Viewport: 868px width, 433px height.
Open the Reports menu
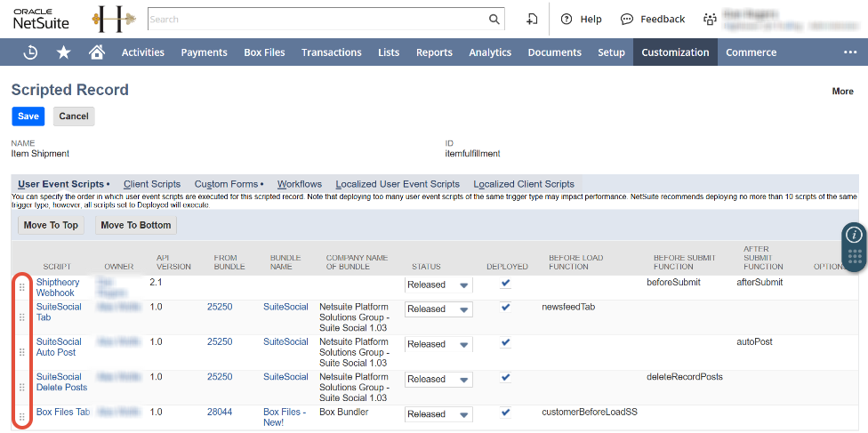pyautogui.click(x=435, y=52)
